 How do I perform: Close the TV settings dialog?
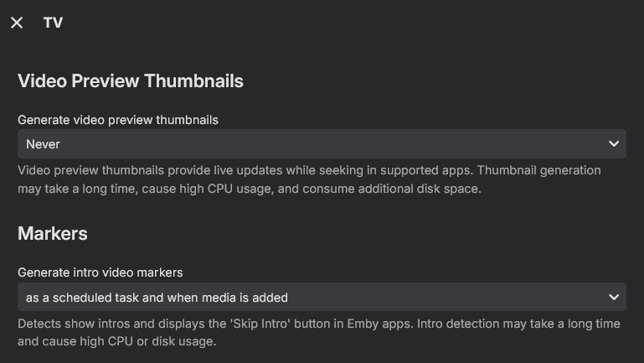pos(17,23)
